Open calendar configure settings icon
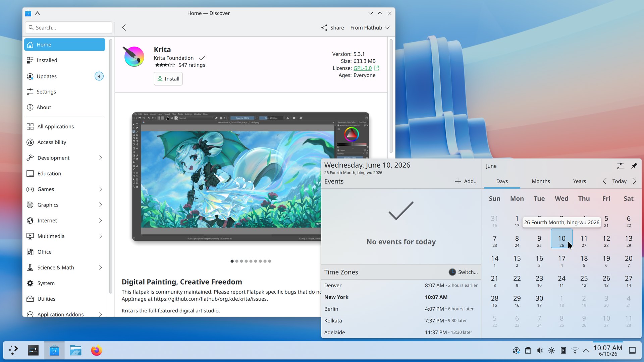The width and height of the screenshot is (644, 362). coord(620,166)
